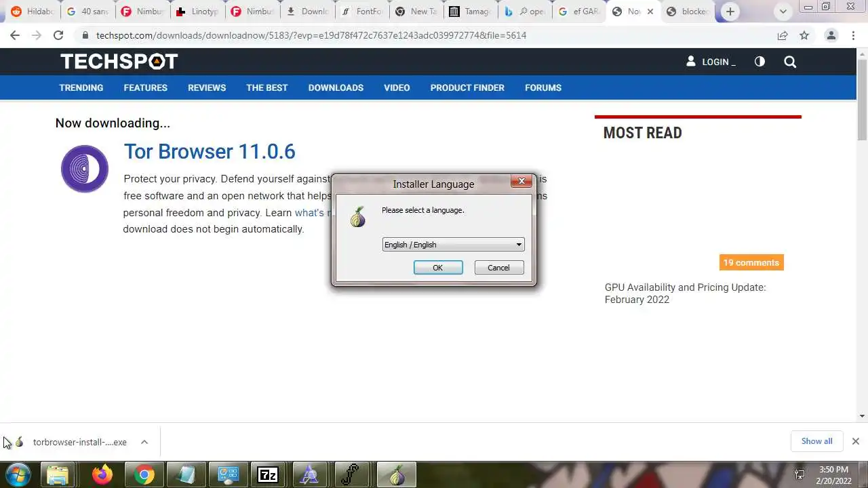The image size is (868, 488).
Task: Go to the TRENDING section
Action: (81, 87)
